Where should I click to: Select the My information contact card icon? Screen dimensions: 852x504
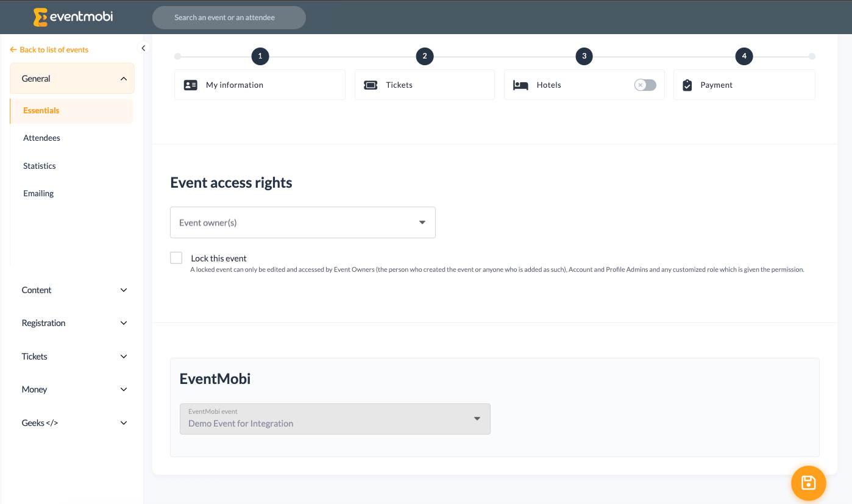(191, 85)
